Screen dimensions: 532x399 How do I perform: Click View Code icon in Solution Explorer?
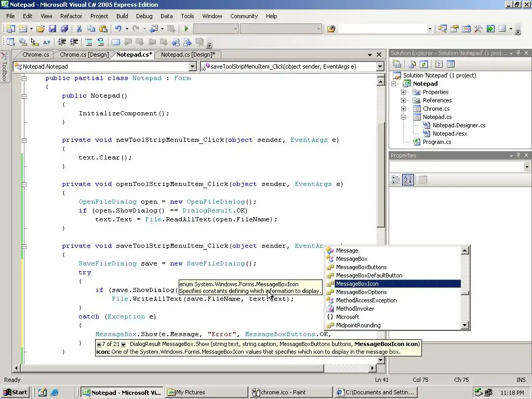(438, 64)
